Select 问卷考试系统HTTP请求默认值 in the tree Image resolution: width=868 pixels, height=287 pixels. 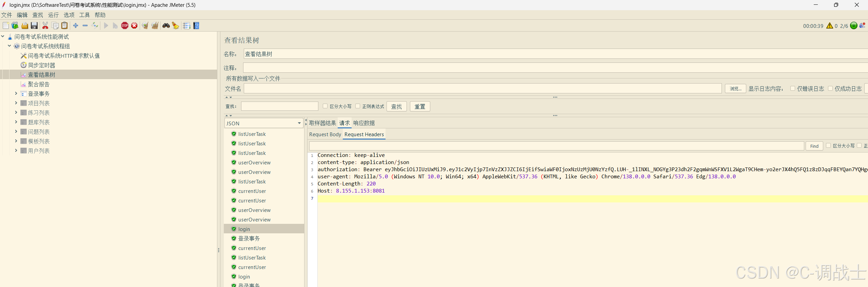click(x=64, y=56)
